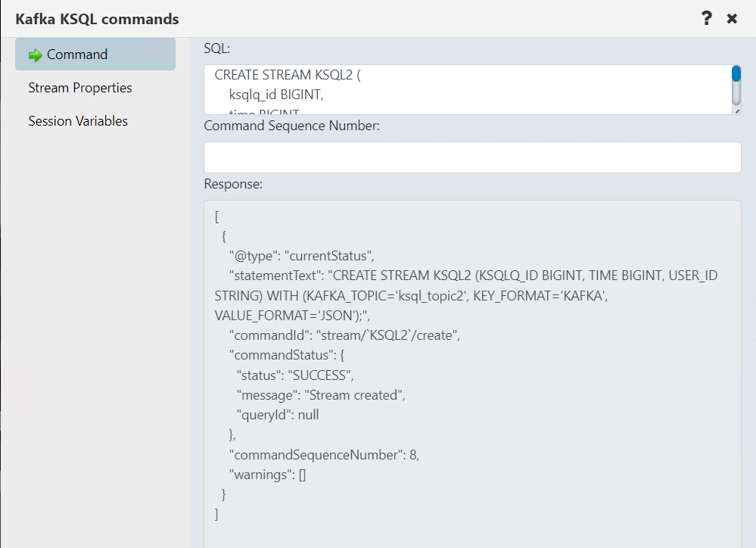Click the "@type": "currentStatus" line
Image resolution: width=756 pixels, height=548 pixels.
[302, 256]
